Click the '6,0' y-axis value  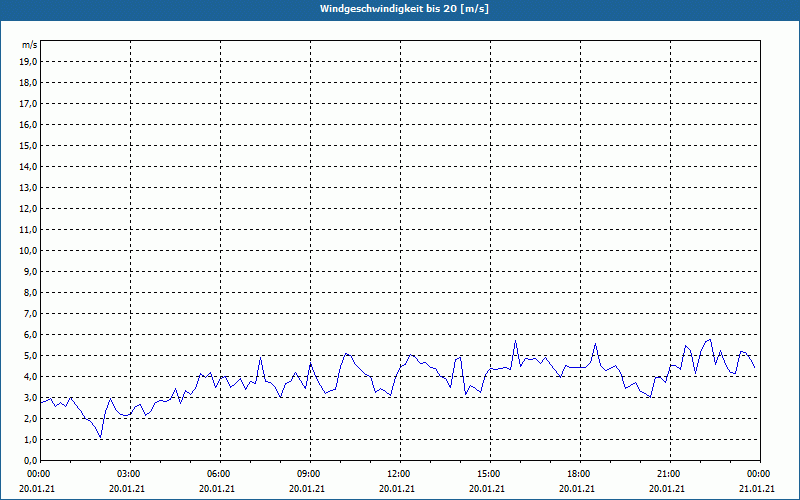[31, 335]
